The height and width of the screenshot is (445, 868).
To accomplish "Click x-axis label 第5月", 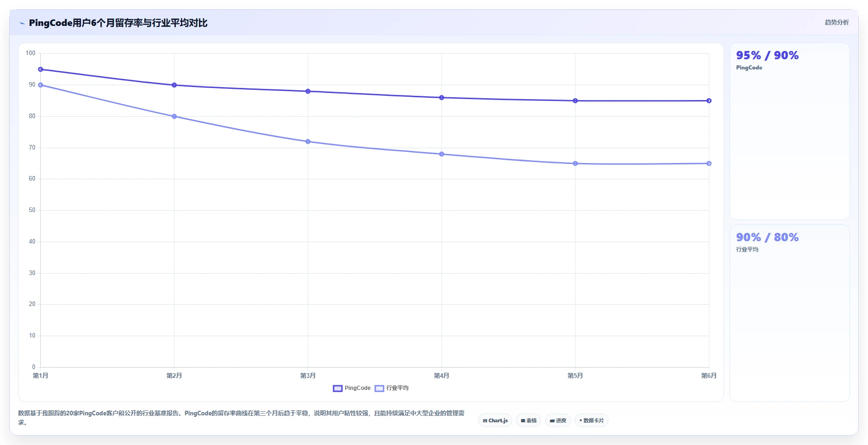I will 576,376.
